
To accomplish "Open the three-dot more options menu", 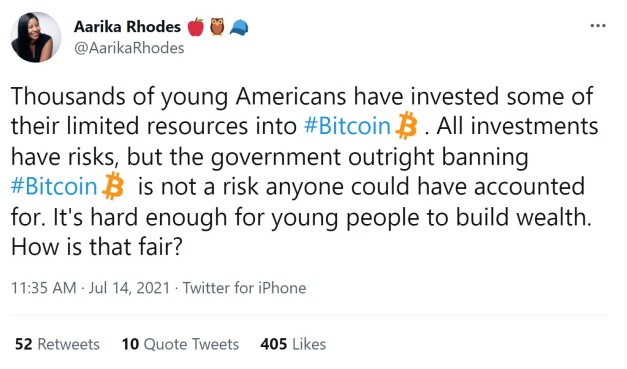I will (x=598, y=26).
